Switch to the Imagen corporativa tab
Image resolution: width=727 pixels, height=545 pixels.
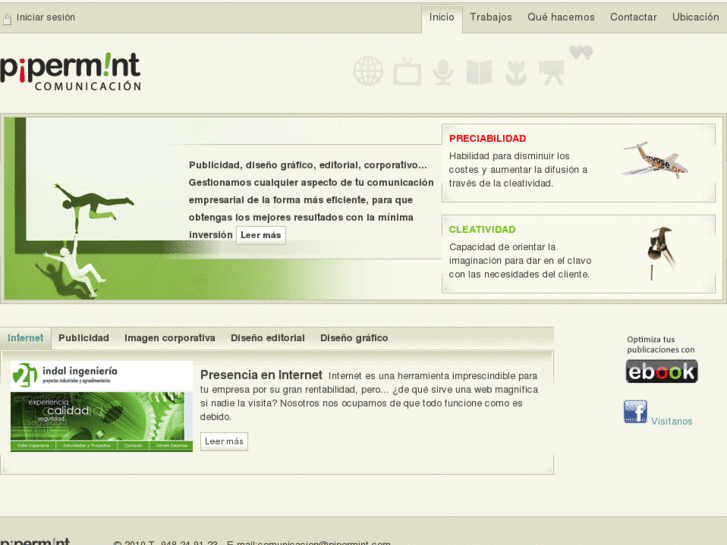(170, 338)
